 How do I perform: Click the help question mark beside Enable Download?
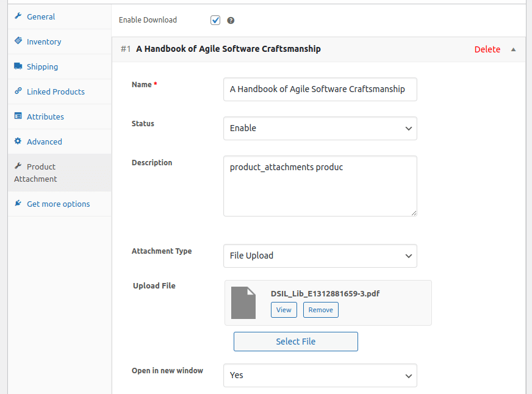click(x=231, y=20)
